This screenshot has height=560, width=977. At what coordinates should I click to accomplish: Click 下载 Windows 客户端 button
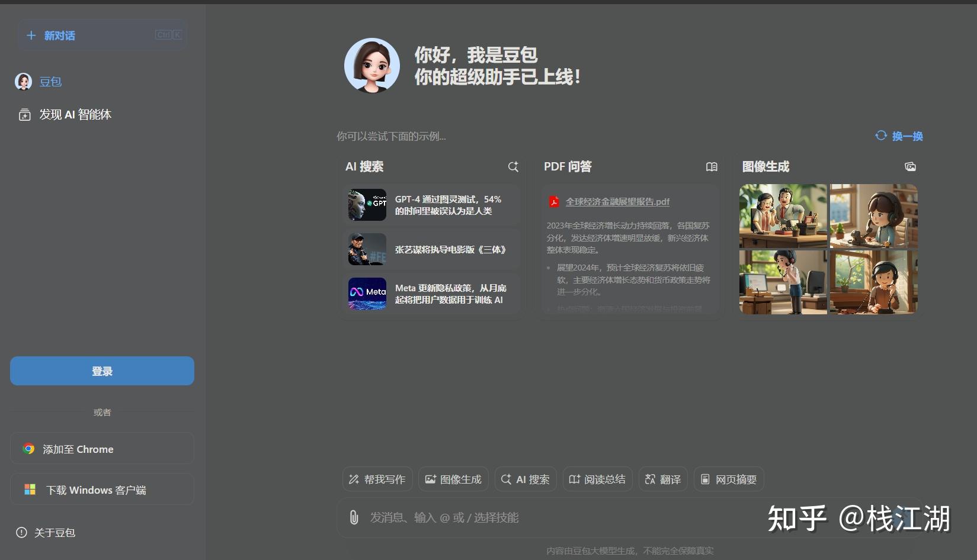pos(102,490)
